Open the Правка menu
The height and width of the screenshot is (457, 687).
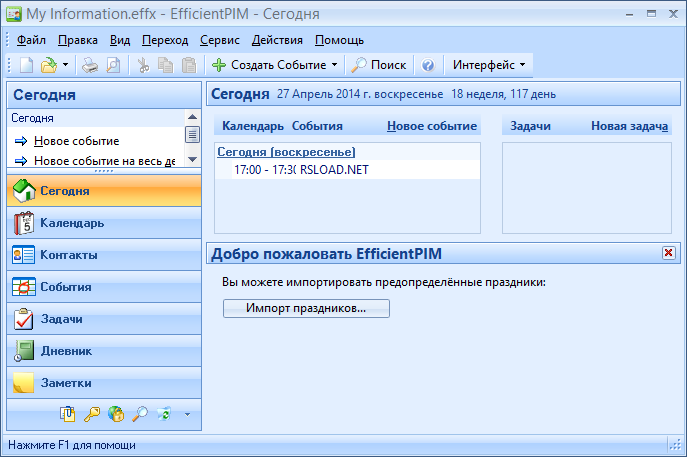(x=78, y=40)
